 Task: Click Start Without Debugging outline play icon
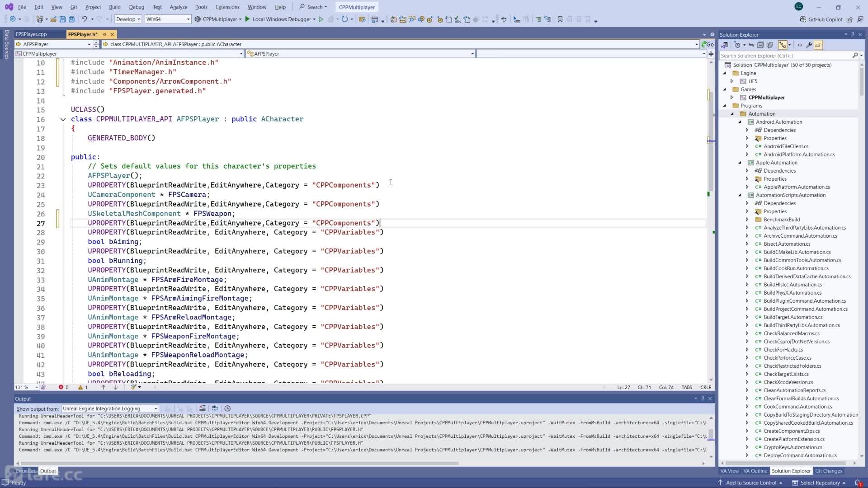coord(321,19)
